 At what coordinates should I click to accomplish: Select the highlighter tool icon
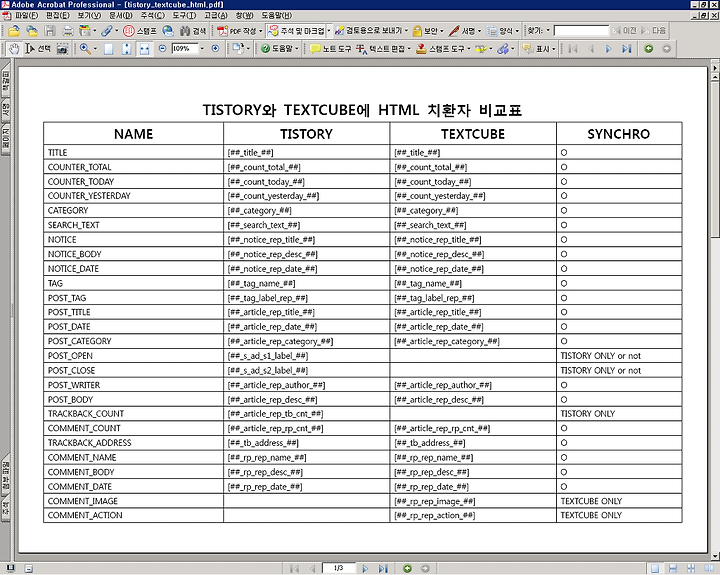click(x=480, y=49)
